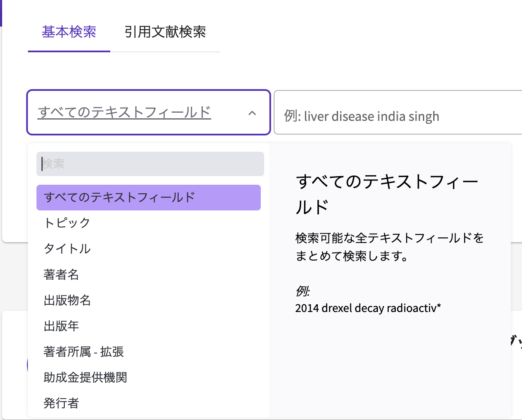522x420 pixels.
Task: Select タイトル as the search field
Action: pos(67,249)
